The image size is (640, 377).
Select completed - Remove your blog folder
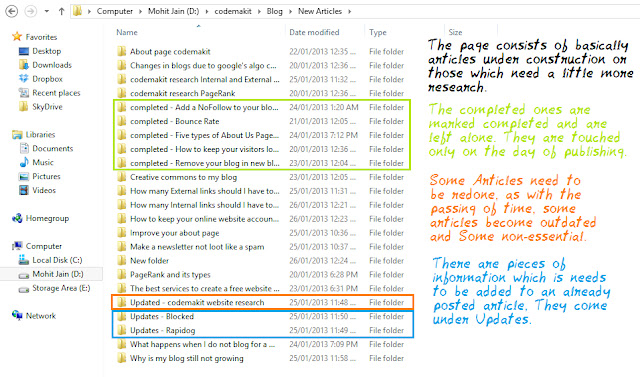204,163
